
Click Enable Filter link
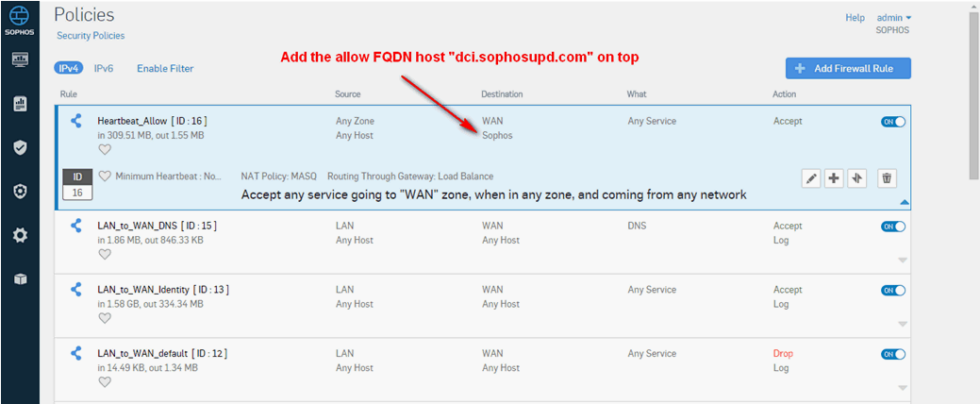pyautogui.click(x=165, y=68)
